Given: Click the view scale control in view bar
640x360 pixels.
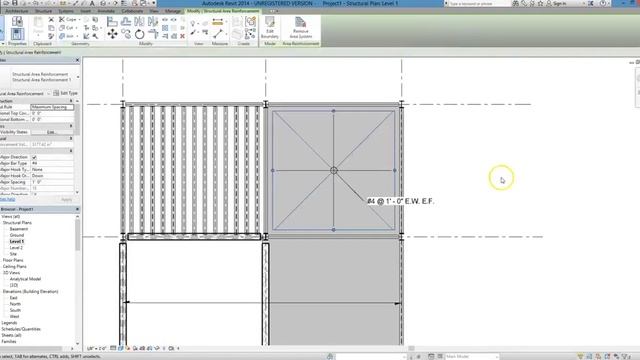Looking at the screenshot, I should pos(96,349).
